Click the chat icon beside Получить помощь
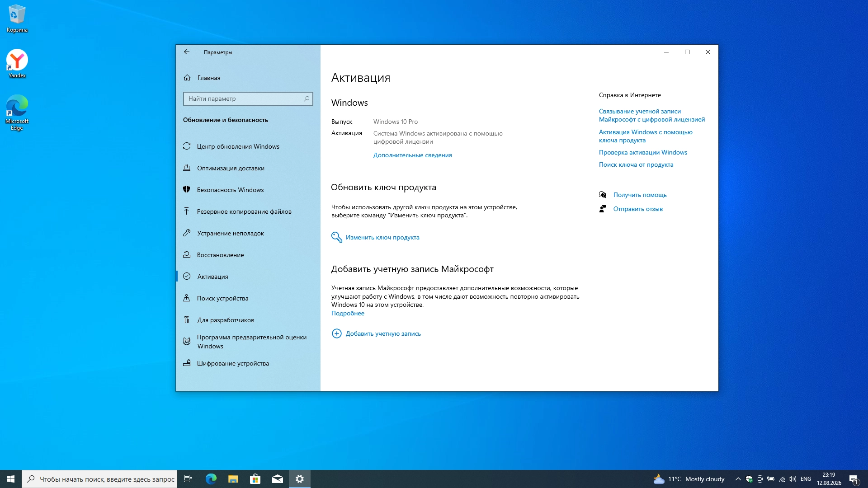Screen dimensions: 868x488 pyautogui.click(x=603, y=195)
